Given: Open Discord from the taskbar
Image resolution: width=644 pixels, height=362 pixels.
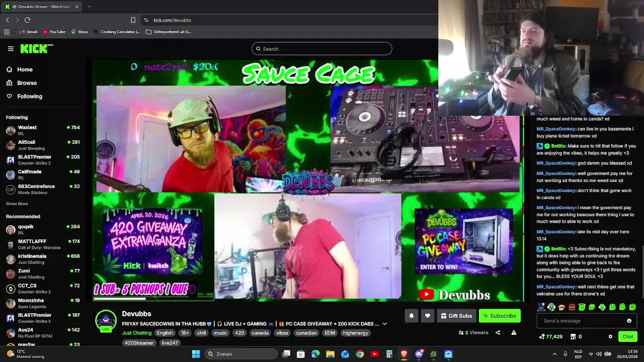Looking at the screenshot, I should [x=419, y=354].
